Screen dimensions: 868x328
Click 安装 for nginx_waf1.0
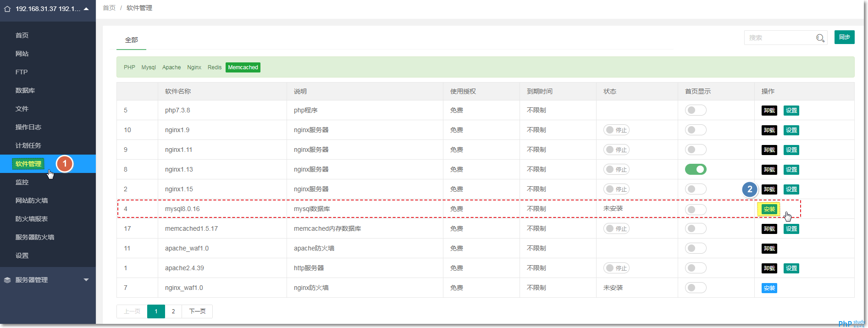(x=769, y=288)
